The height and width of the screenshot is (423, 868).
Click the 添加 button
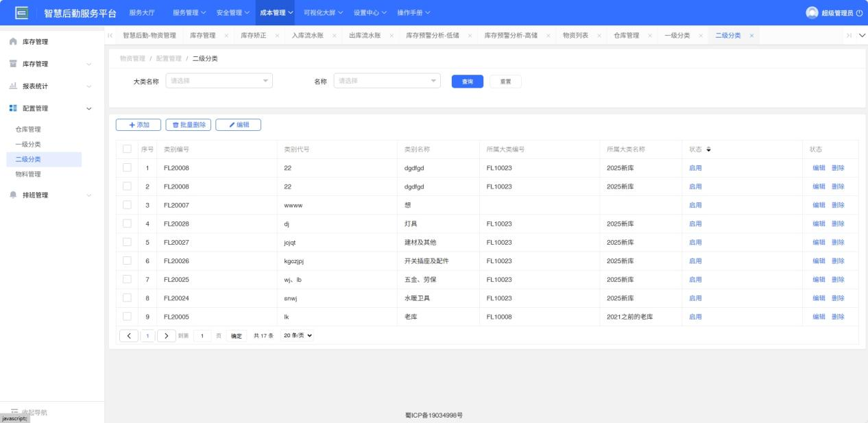coord(138,125)
